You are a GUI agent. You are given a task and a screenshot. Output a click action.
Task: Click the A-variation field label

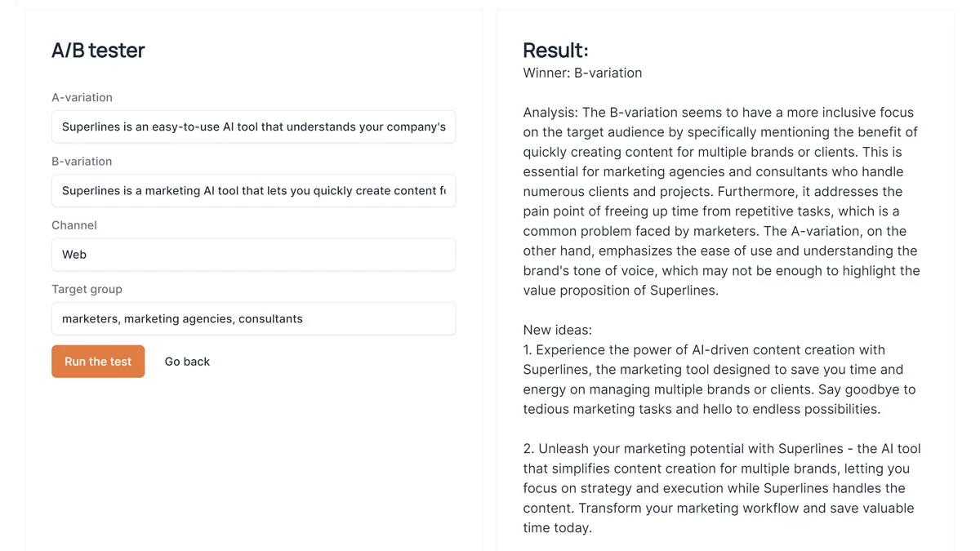[x=82, y=97]
